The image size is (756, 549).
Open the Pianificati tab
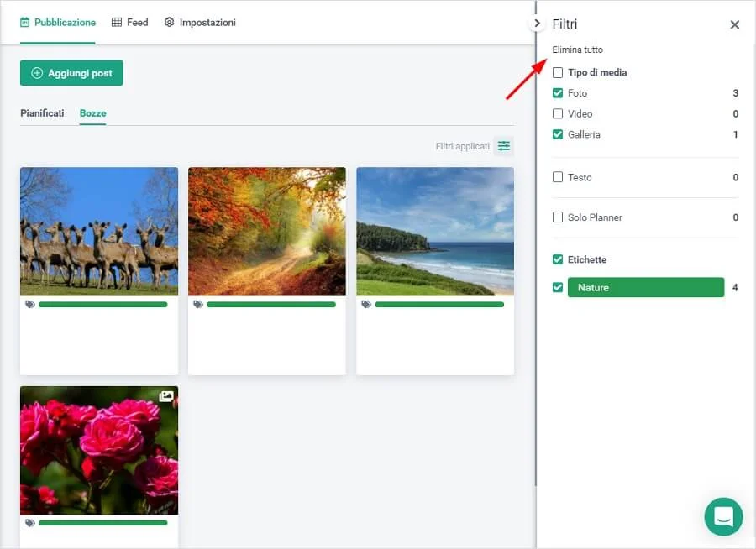42,113
